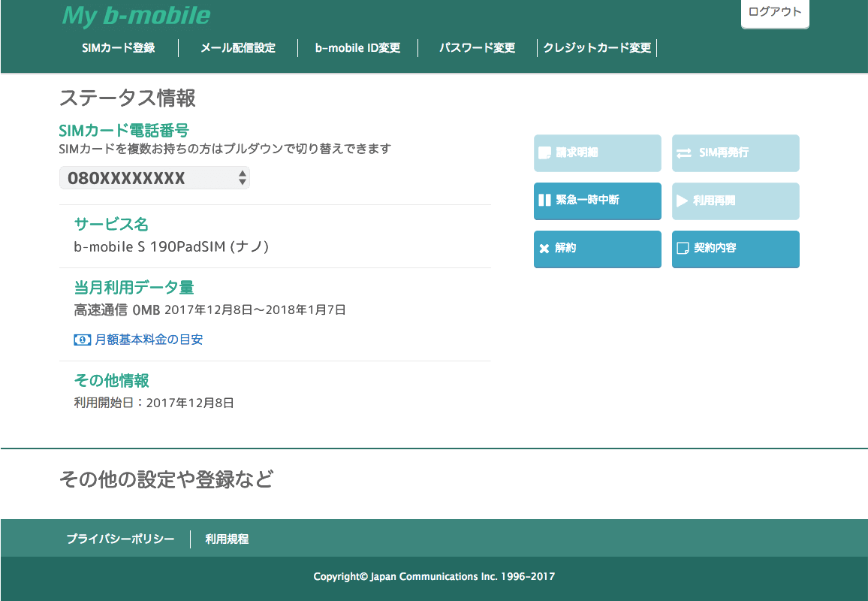Open the 月額基本料金の目安 link
Image resolution: width=868 pixels, height=601 pixels.
(x=149, y=340)
